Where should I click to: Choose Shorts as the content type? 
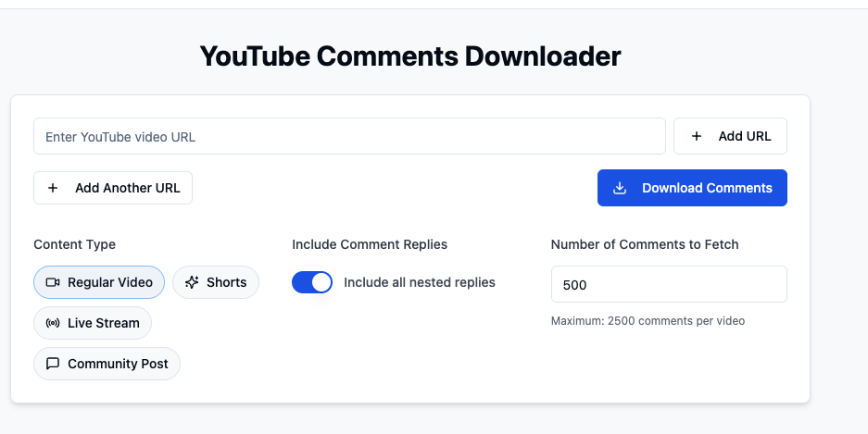216,282
